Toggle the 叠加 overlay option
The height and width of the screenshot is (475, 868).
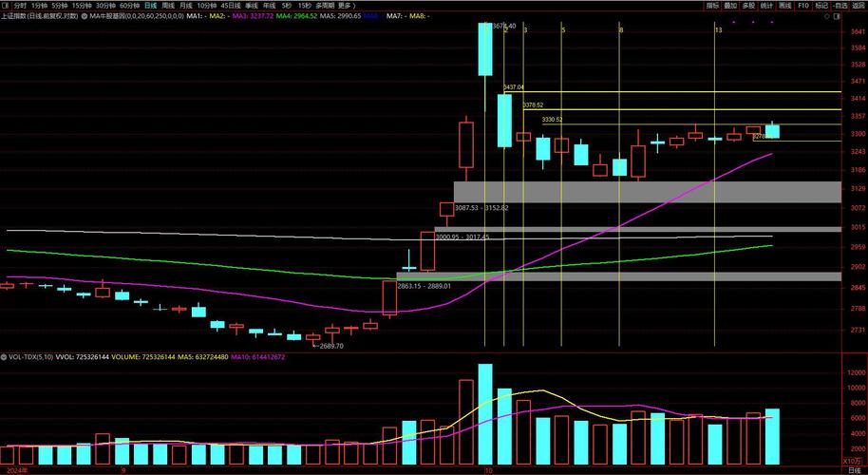click(730, 5)
